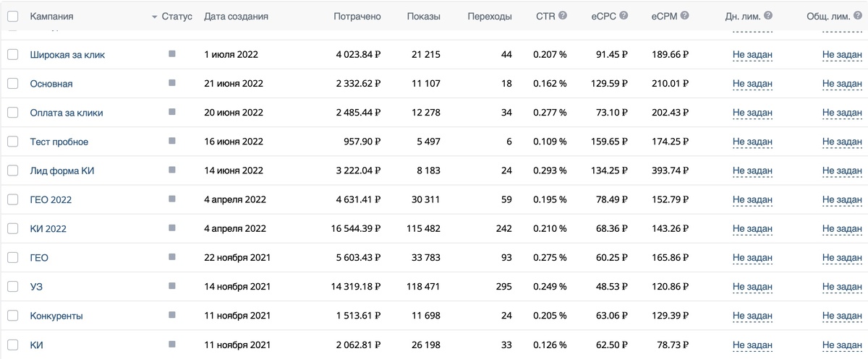This screenshot has width=868, height=359.
Task: Click status square icon for Лид форма КИ
Action: [172, 170]
